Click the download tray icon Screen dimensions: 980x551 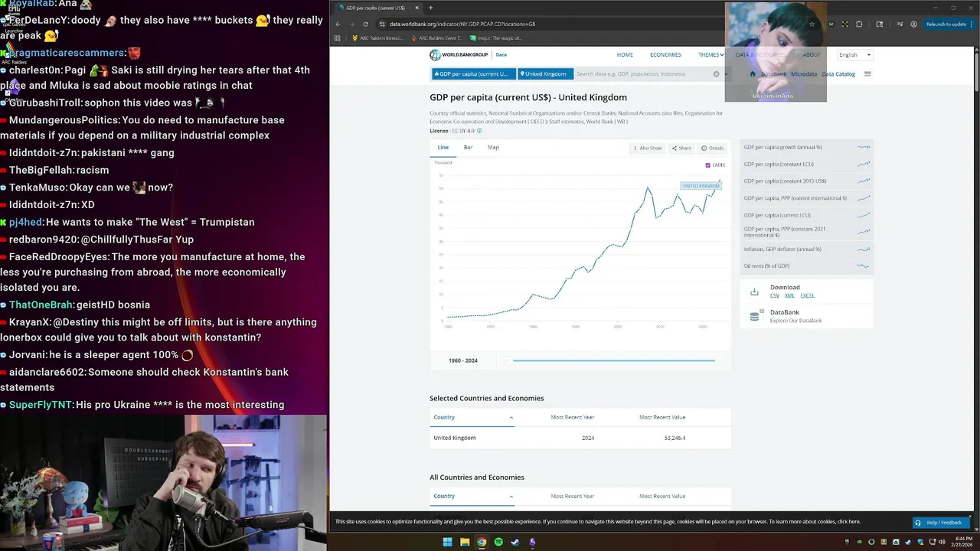click(x=754, y=291)
